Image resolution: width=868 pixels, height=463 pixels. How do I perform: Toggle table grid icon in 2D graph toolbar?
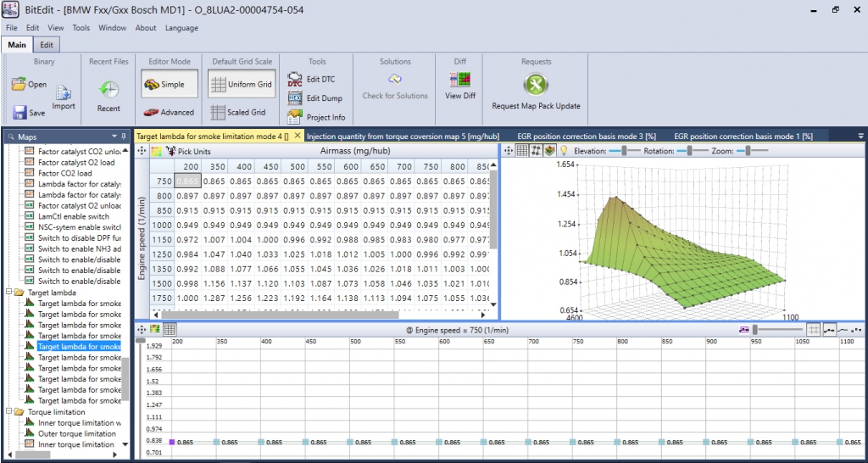170,330
